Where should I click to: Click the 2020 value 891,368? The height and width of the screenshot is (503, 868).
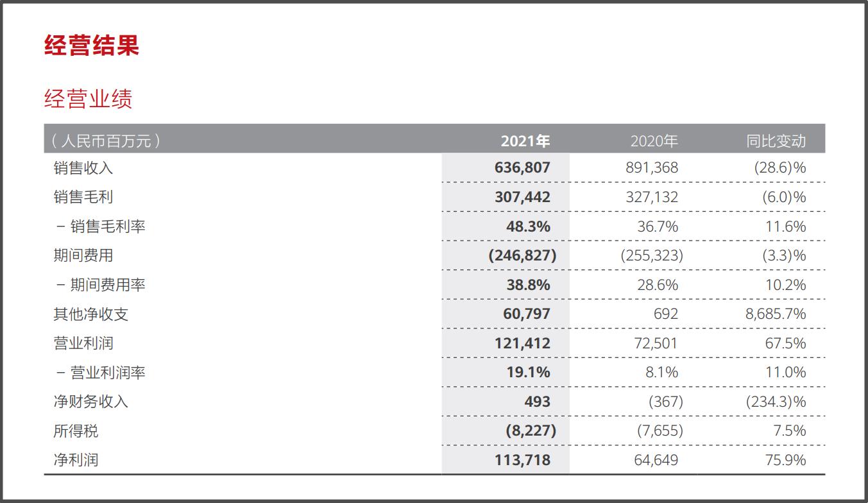pyautogui.click(x=651, y=168)
